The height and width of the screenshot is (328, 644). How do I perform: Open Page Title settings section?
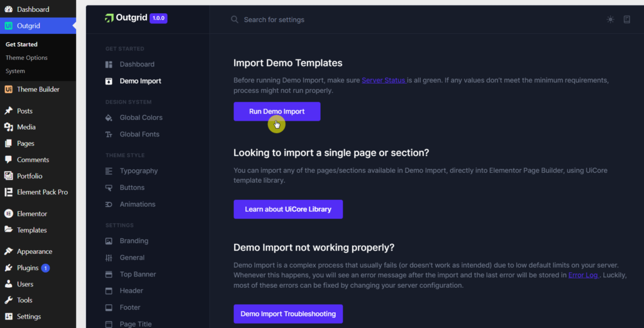click(x=136, y=324)
